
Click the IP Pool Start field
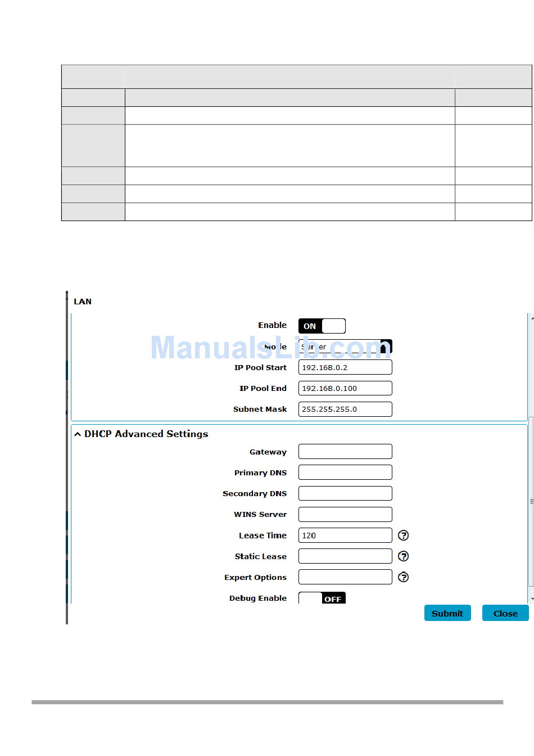coord(345,367)
